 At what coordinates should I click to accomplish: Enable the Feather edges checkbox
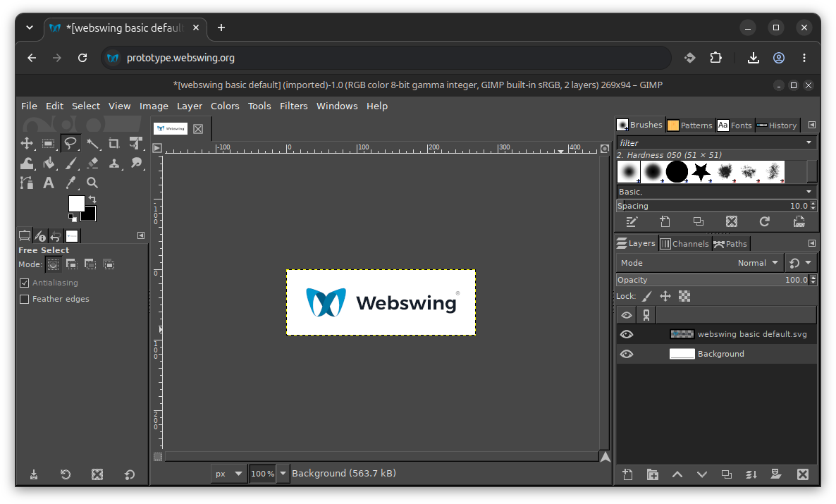click(x=25, y=299)
